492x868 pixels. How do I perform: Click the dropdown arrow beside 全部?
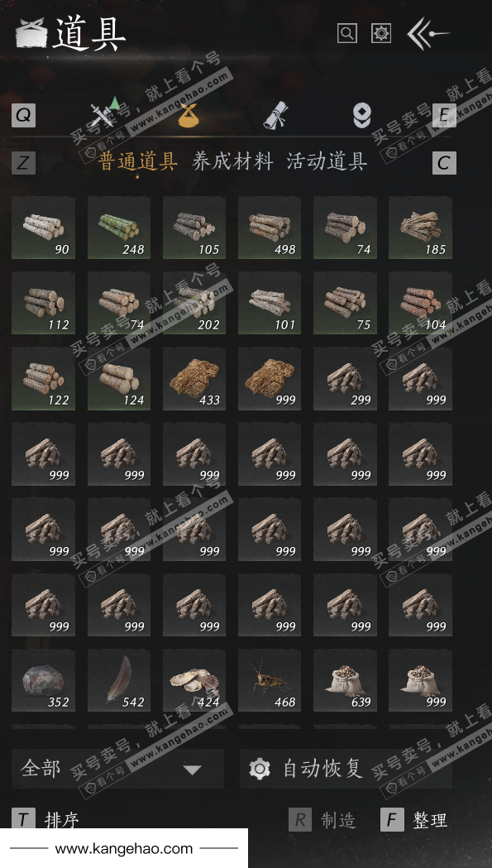[192, 770]
